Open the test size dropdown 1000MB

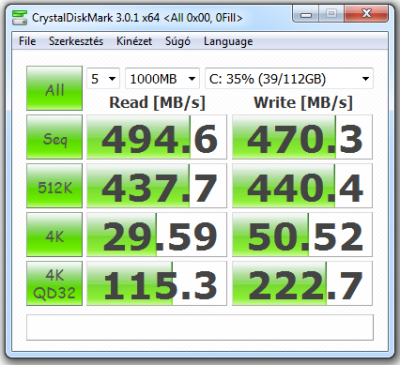pos(162,79)
